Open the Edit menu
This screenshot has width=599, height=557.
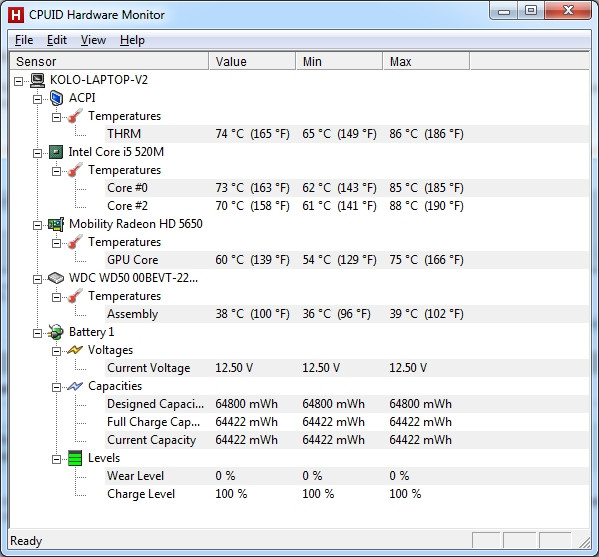(57, 40)
